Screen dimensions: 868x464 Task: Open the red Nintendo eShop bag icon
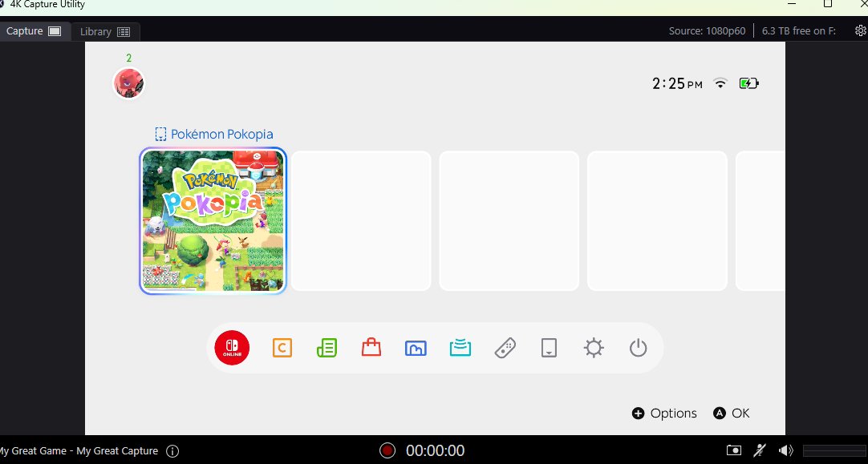coord(371,348)
